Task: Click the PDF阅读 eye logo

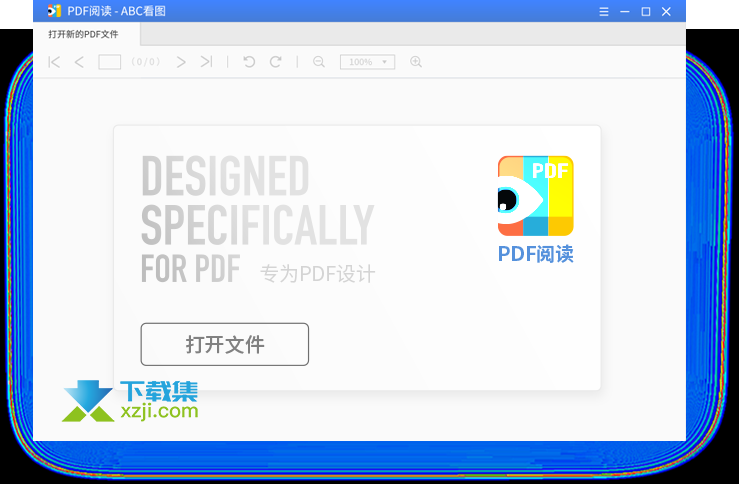Action: click(535, 196)
